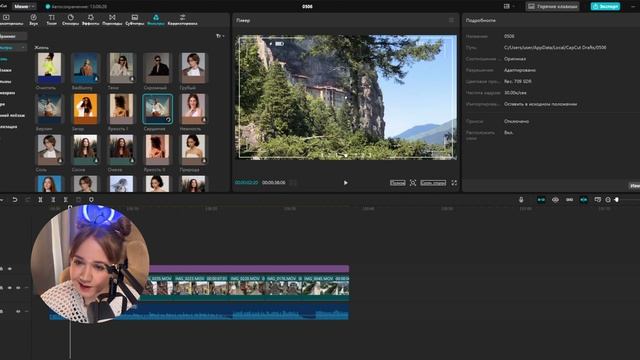Click the project title 0506 in title bar

click(x=307, y=7)
